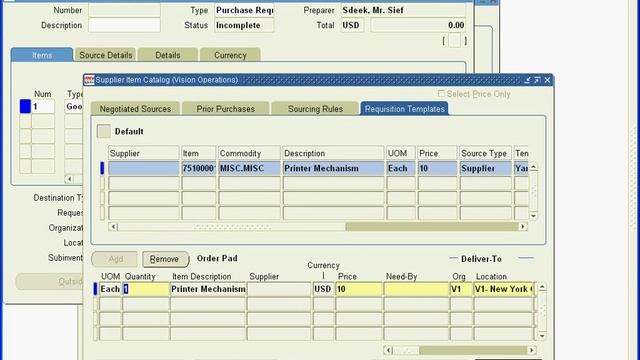
Task: Click Order Pad Item Description Printer Mechanism
Action: (208, 289)
